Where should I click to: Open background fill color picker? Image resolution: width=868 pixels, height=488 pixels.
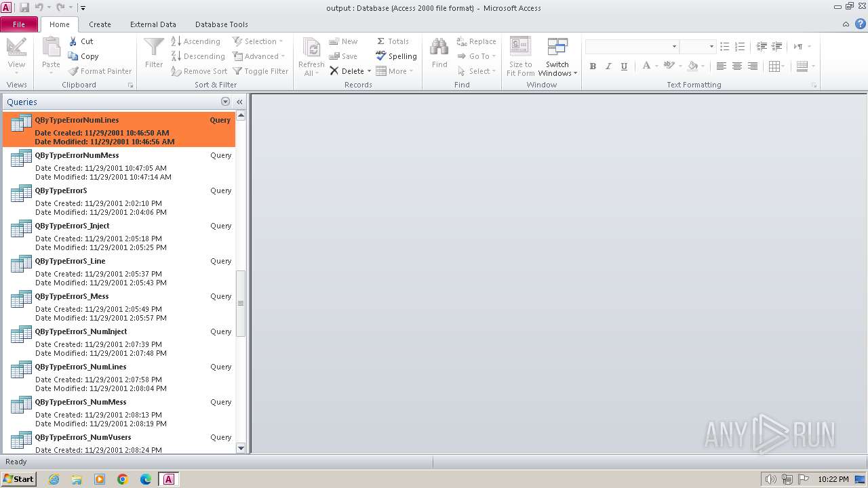pos(696,66)
